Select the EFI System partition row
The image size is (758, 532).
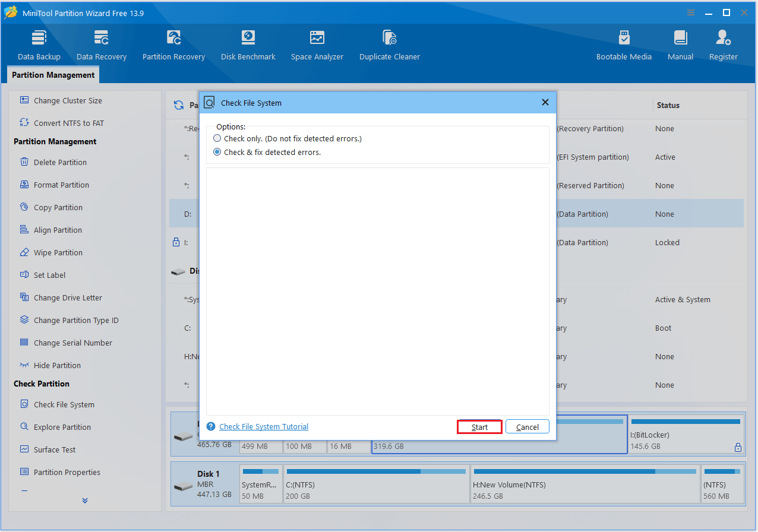click(x=456, y=157)
